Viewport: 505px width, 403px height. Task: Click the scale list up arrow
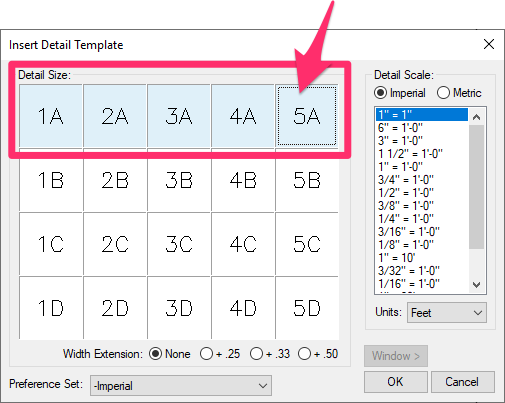click(477, 117)
